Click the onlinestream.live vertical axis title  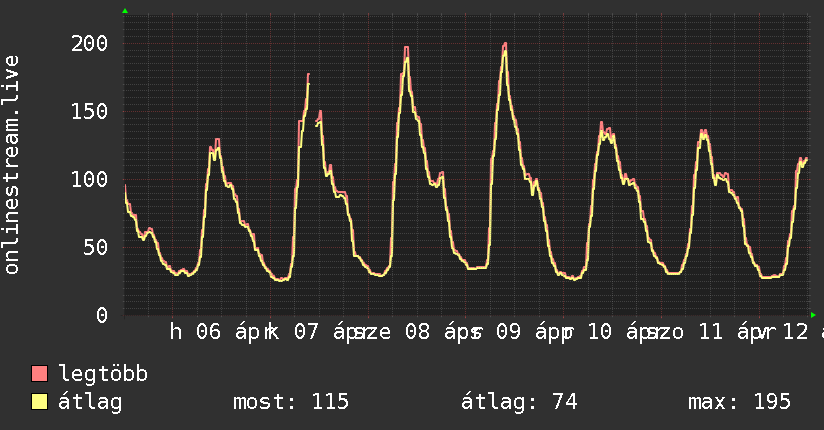(x=12, y=165)
